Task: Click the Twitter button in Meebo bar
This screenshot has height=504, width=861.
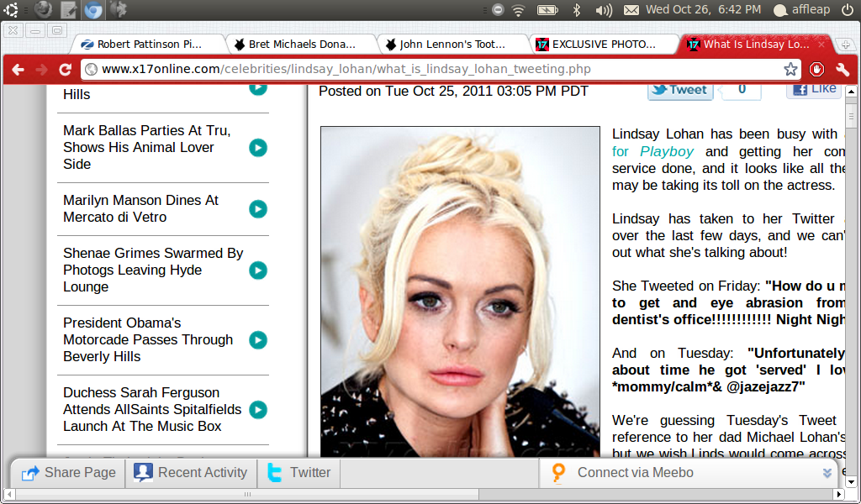Action: 299,473
